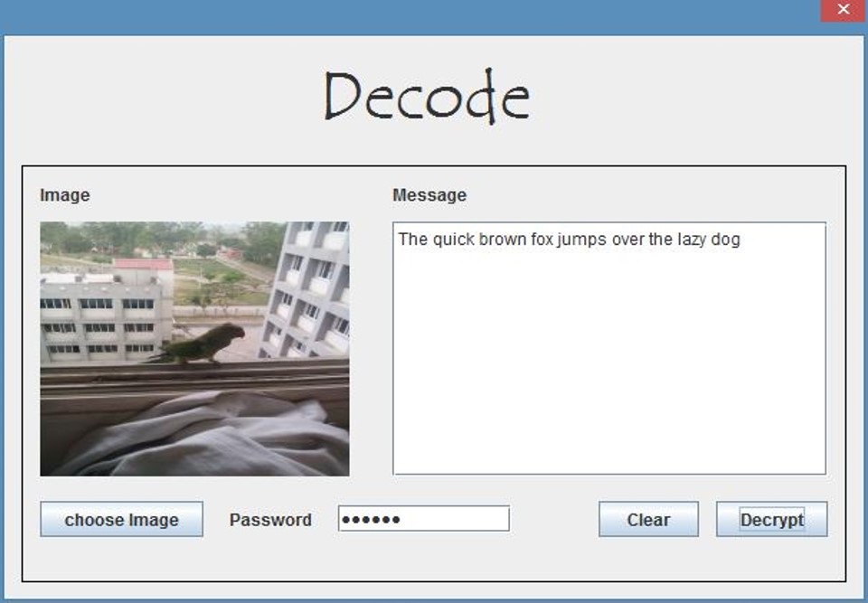Place cursor after the word "dog"

[x=741, y=240]
